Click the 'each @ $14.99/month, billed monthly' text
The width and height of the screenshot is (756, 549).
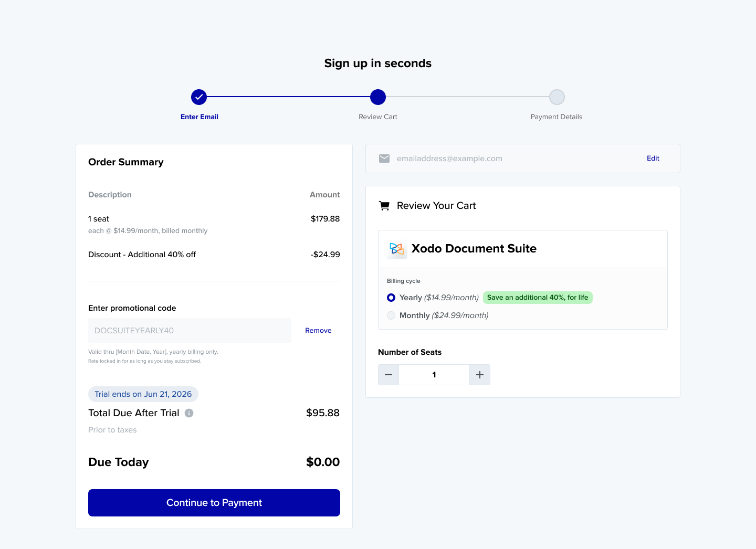pos(148,231)
